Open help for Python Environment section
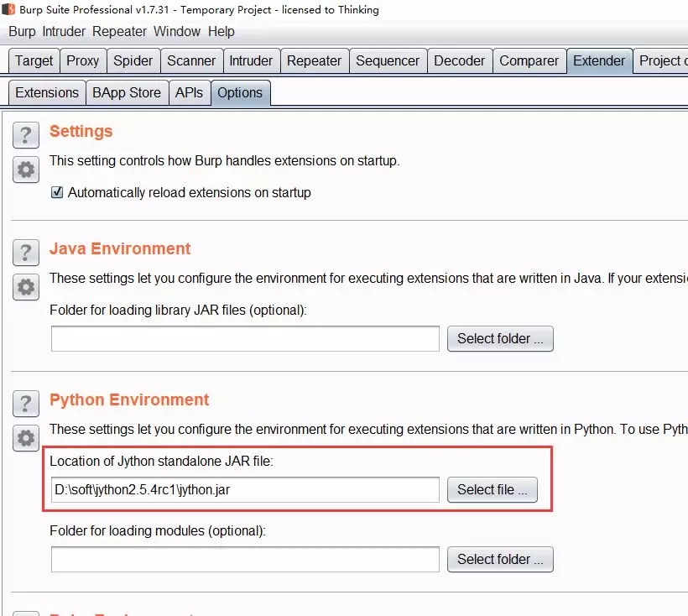688x616 pixels. point(26,404)
